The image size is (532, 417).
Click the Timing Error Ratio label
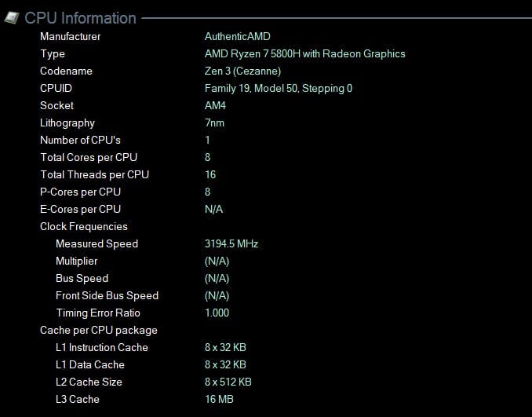(98, 313)
